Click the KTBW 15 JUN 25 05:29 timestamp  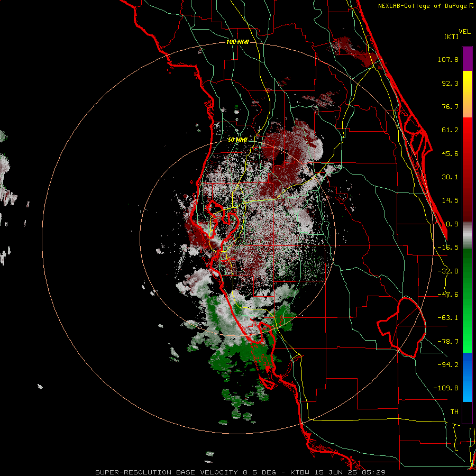tap(338, 472)
